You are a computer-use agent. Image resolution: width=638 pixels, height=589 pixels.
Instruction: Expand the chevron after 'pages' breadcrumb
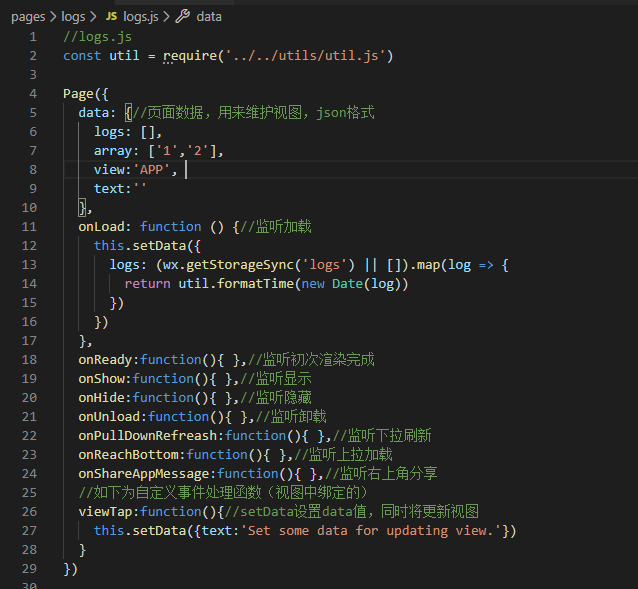pyautogui.click(x=53, y=17)
